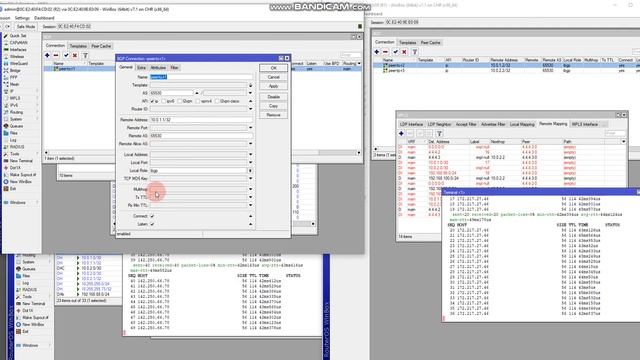Click Apply in BGP Connection dialog

click(x=273, y=86)
